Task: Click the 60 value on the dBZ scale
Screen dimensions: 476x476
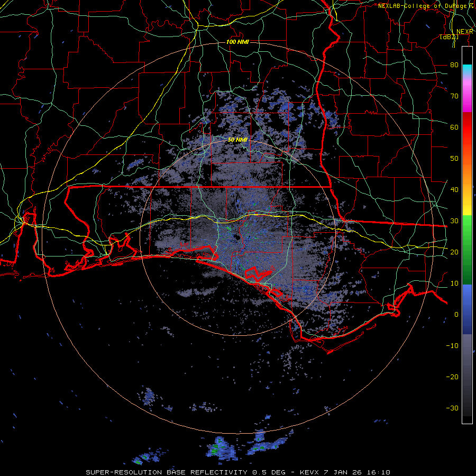Action: point(454,127)
